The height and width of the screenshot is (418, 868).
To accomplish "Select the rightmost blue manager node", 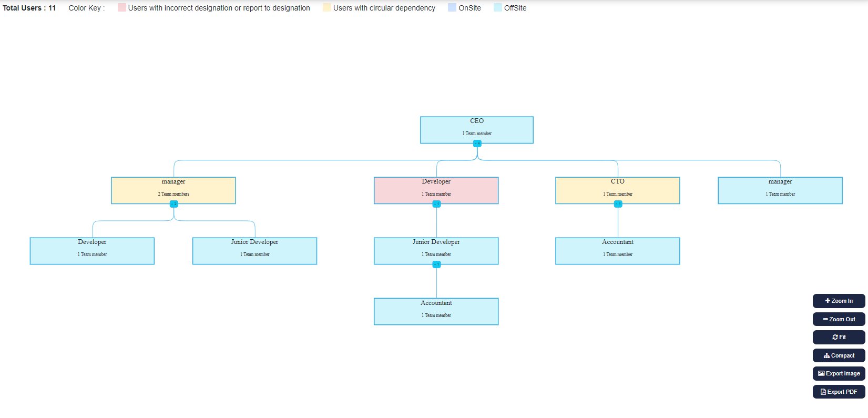I will point(780,190).
